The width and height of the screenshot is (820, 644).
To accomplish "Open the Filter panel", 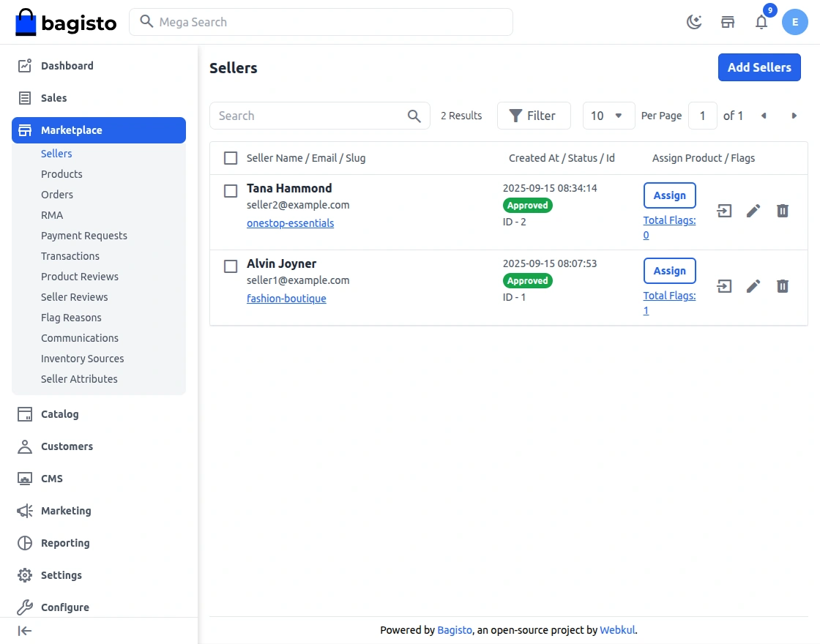I will coord(533,116).
